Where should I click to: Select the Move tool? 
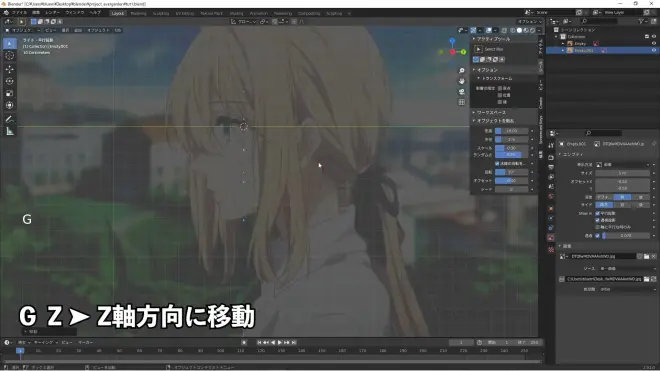pyautogui.click(x=10, y=69)
